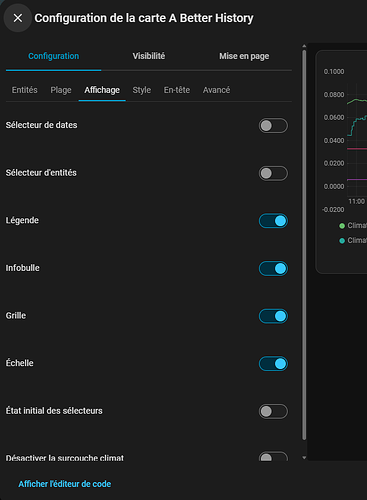Click the Infobulle label text
The height and width of the screenshot is (500, 367).
click(x=23, y=268)
